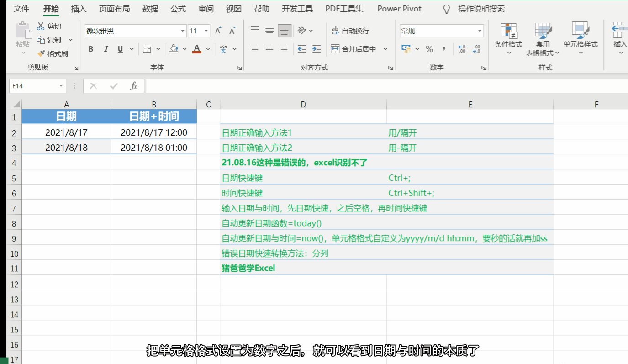Image resolution: width=628 pixels, height=364 pixels.
Task: Click into the formula bar
Action: 386,86
